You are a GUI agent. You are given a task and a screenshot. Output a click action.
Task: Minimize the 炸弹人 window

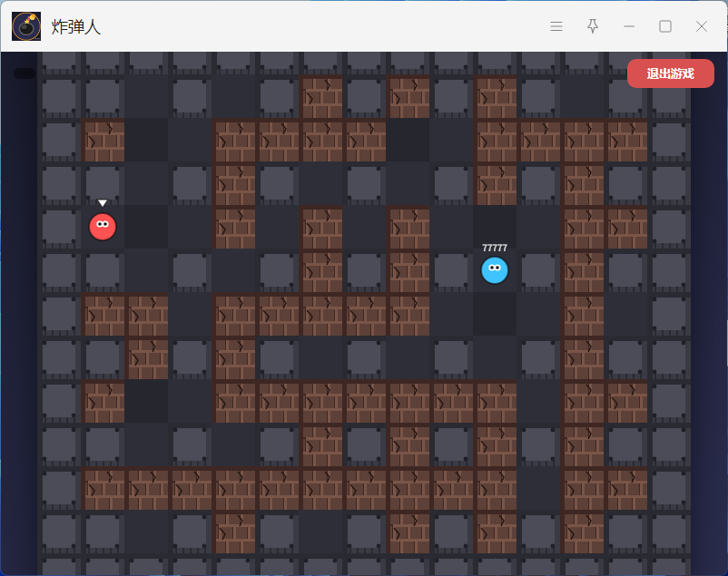[629, 26]
